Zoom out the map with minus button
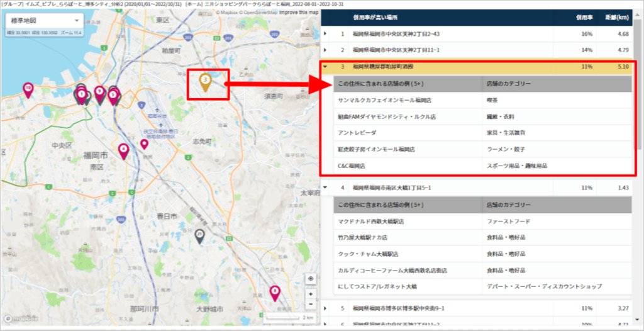Screen dimensions: 644x331 coord(311,305)
